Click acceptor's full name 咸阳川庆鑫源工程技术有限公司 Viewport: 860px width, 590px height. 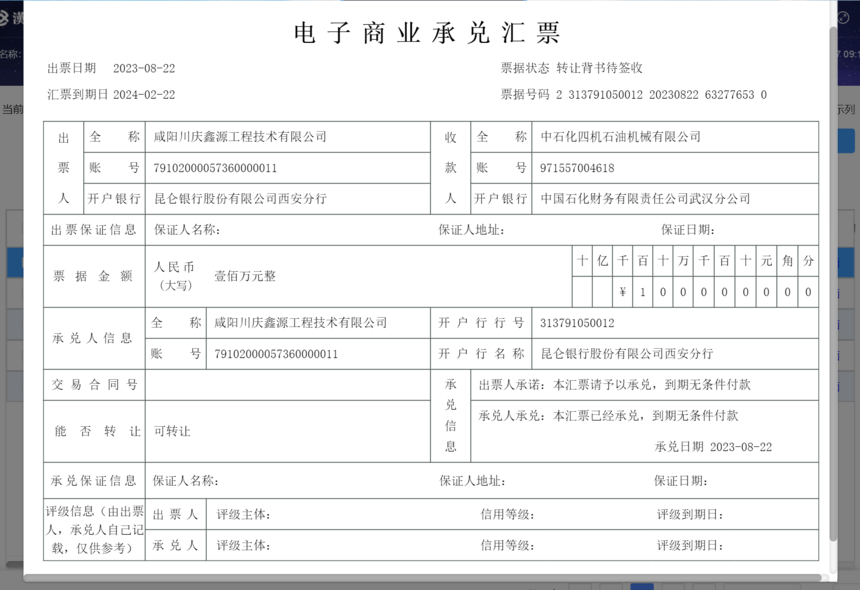(301, 322)
